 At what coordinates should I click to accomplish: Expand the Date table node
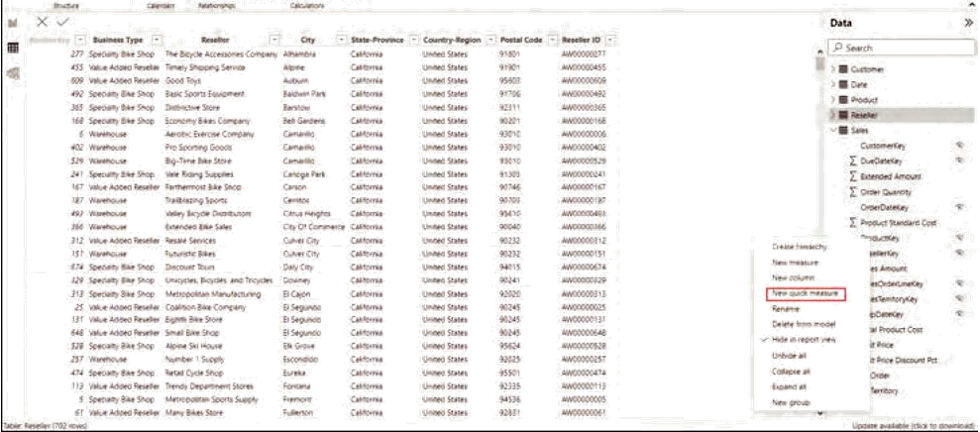point(833,84)
